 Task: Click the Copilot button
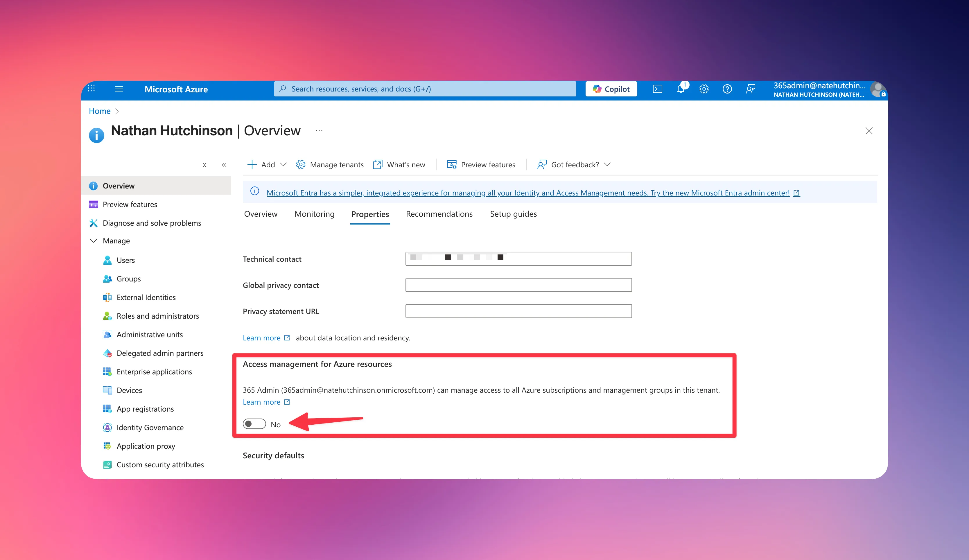click(x=611, y=89)
